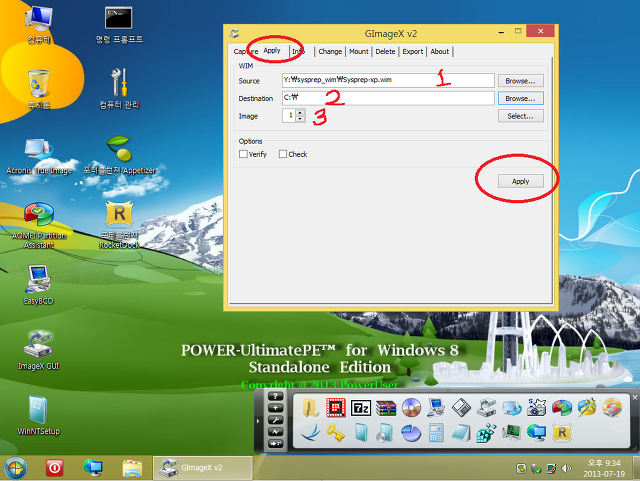
Task: Open File Explorer from the taskbar
Action: click(132, 468)
